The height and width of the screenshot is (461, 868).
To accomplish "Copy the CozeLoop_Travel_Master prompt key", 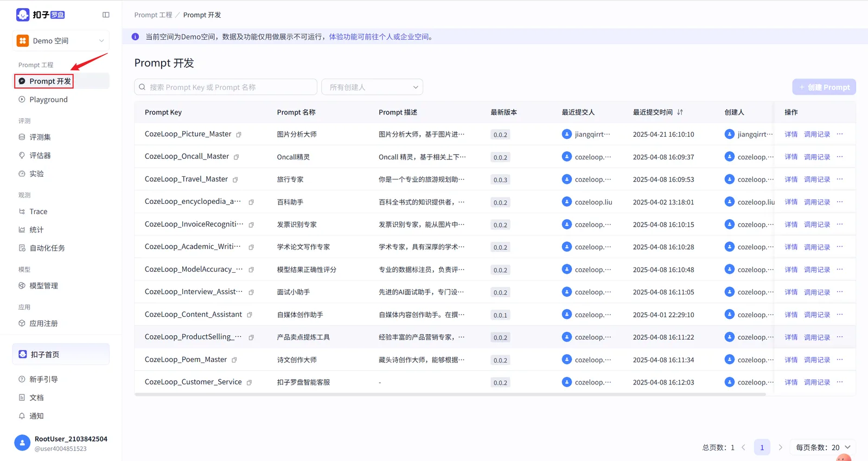I will [235, 180].
